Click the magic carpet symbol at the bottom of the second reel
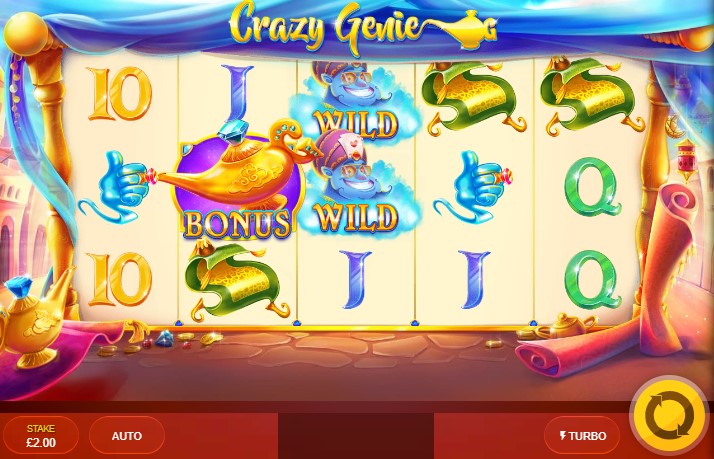The width and height of the screenshot is (714, 459). pos(237,280)
